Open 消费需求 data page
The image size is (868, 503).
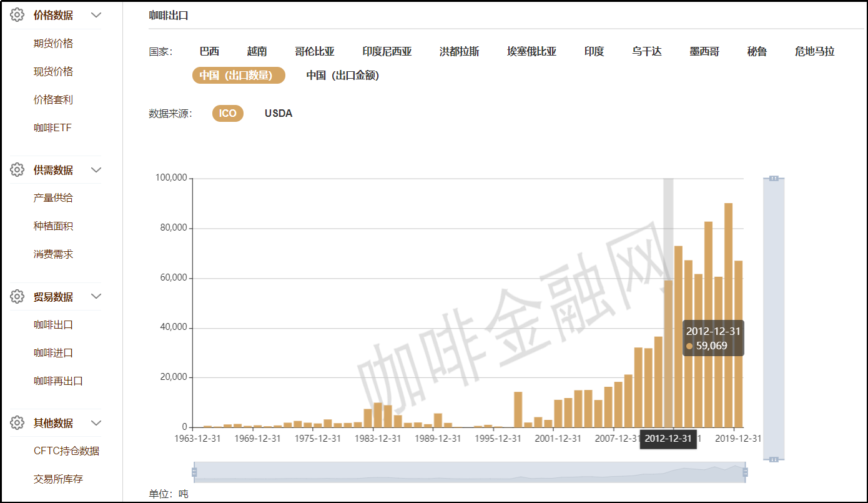click(53, 254)
